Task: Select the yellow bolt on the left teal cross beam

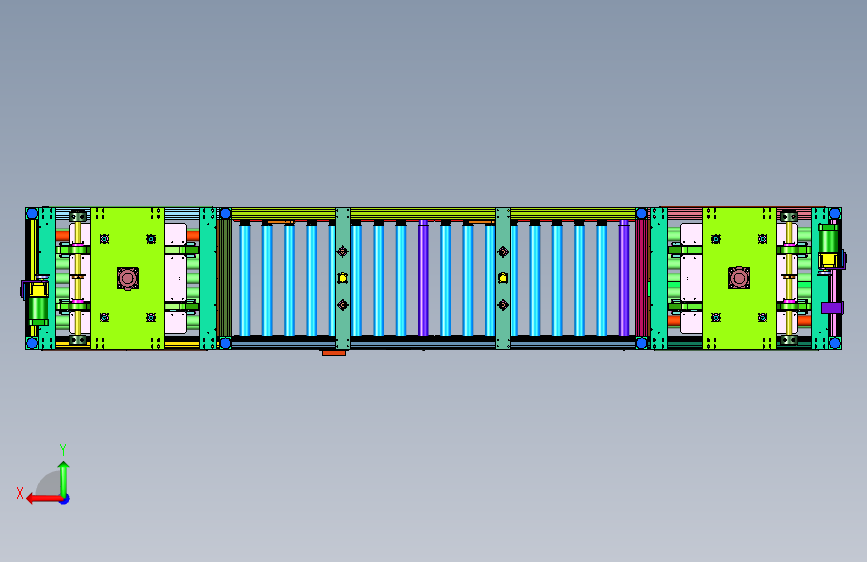Action: point(343,278)
